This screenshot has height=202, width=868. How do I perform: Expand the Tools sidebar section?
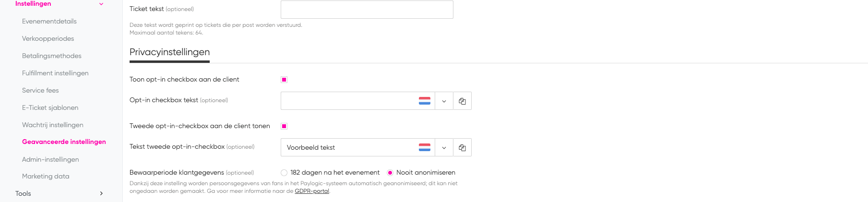[x=101, y=193]
